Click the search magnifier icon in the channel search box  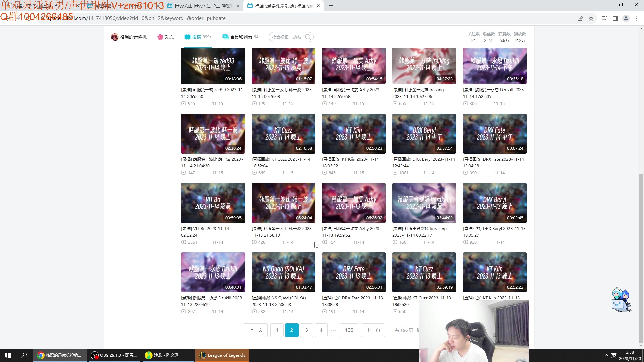coord(308,37)
